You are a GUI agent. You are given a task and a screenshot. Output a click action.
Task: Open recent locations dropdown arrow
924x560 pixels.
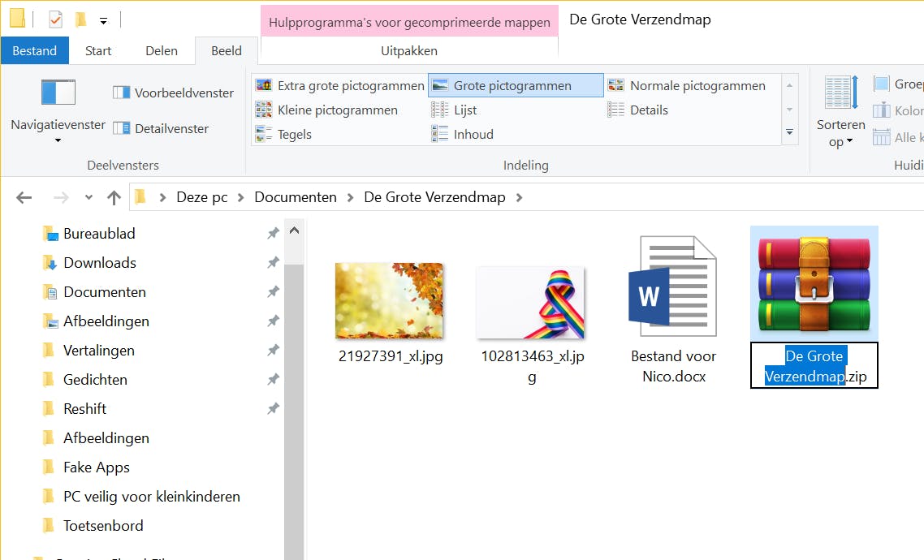coord(89,197)
